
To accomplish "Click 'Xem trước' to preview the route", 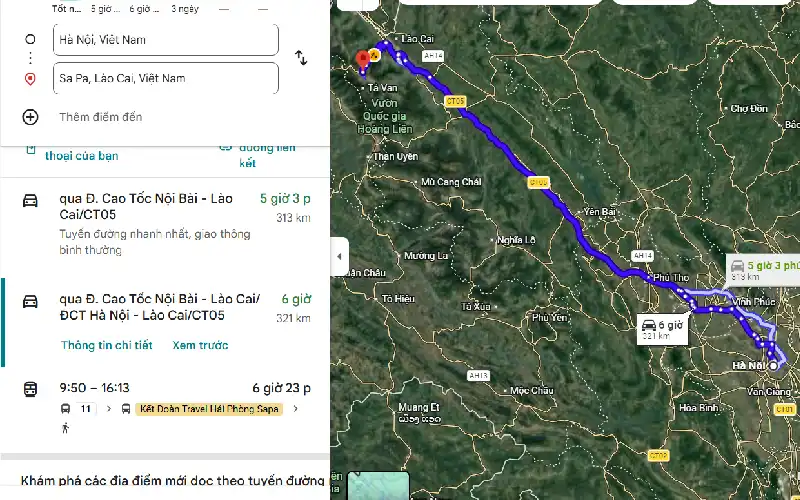I will [200, 345].
